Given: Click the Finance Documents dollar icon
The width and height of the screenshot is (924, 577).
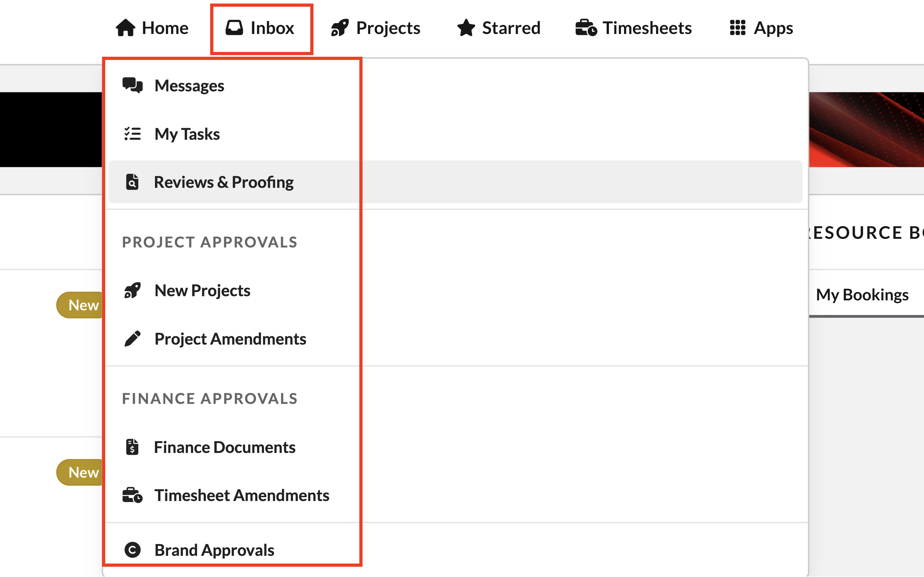Looking at the screenshot, I should [x=132, y=447].
